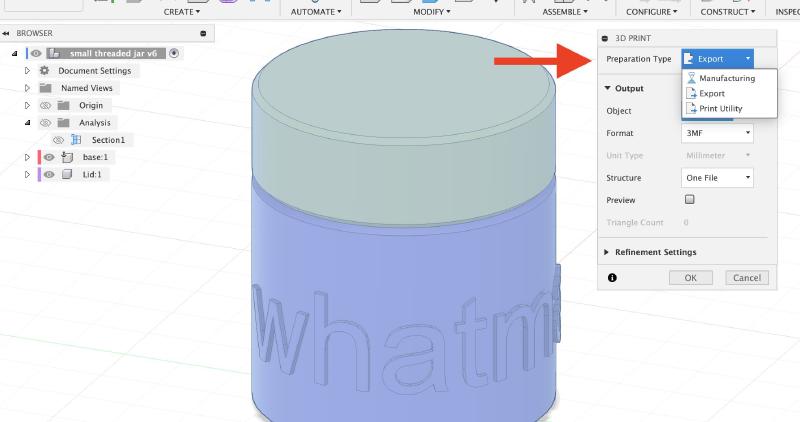Open the Preparation Type dropdown
This screenshot has width=800, height=422.
pos(717,59)
